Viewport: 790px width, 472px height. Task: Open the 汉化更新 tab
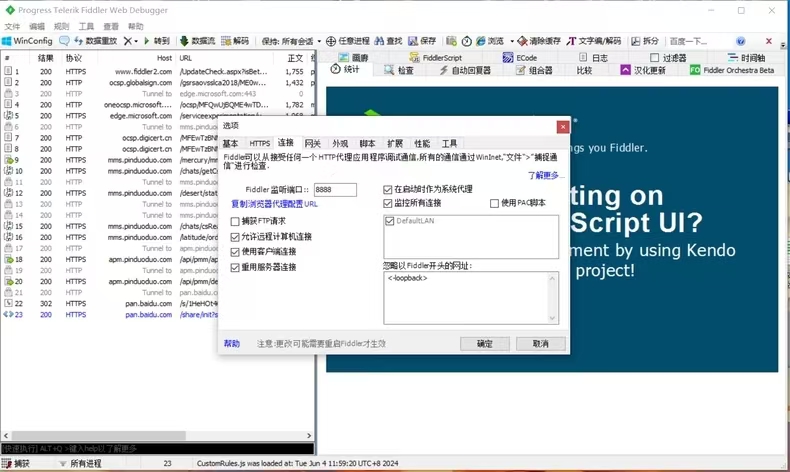[643, 70]
